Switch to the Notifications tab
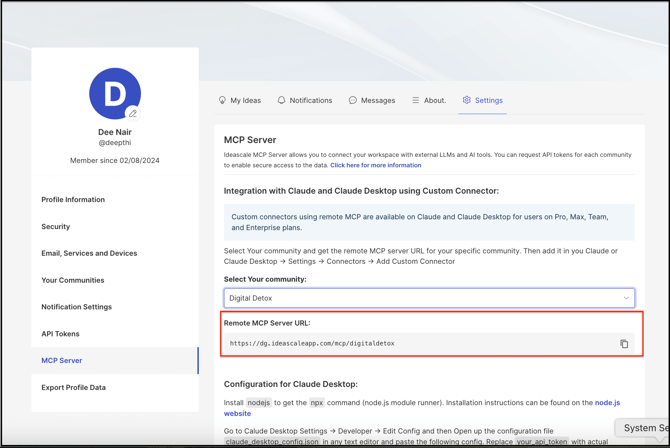 [x=310, y=101]
